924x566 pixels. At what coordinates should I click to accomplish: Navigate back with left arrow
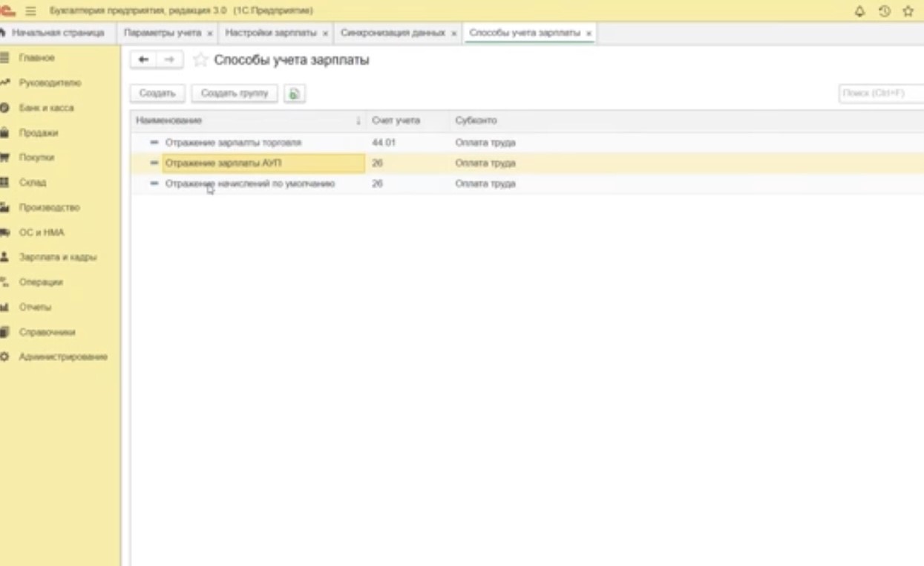click(x=144, y=60)
